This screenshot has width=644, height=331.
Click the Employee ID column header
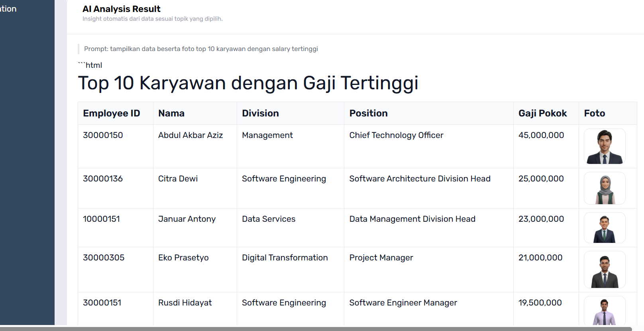[x=112, y=113]
